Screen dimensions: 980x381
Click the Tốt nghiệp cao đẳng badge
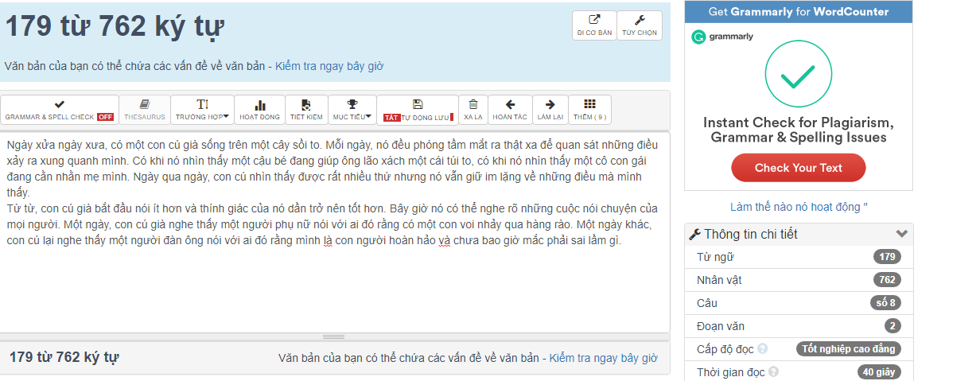coord(849,349)
